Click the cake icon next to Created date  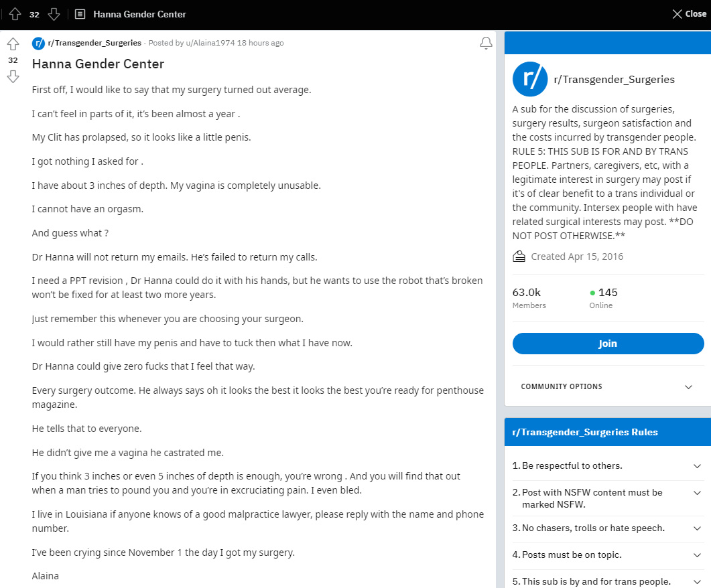tap(519, 256)
